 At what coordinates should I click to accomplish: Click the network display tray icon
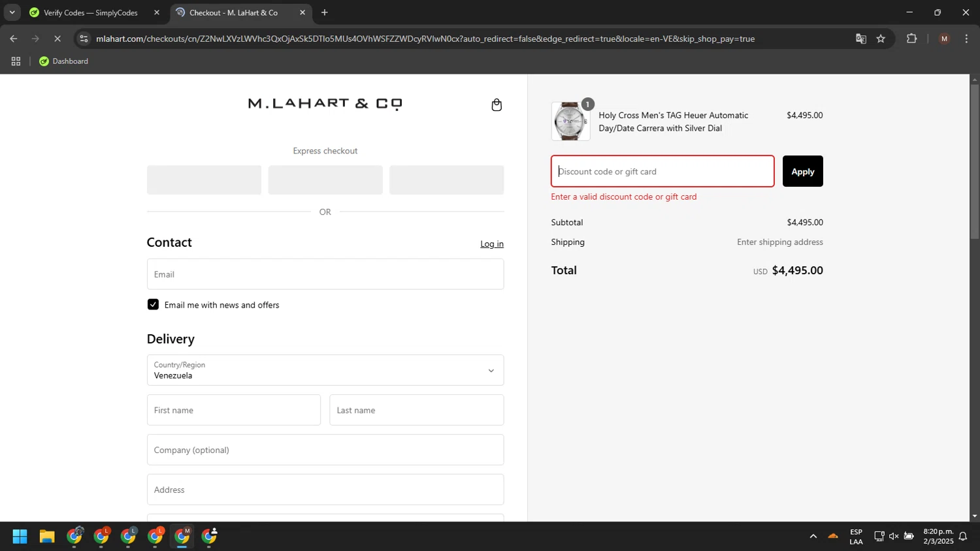click(x=879, y=537)
